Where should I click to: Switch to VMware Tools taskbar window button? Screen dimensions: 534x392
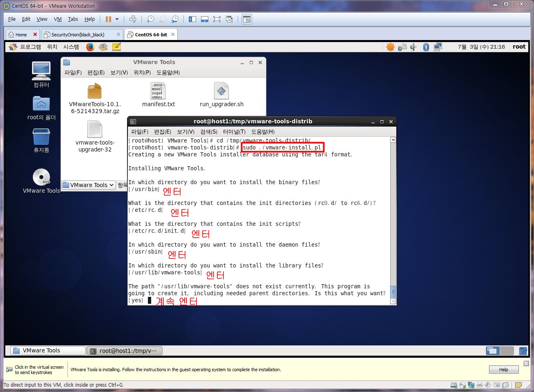[48, 351]
